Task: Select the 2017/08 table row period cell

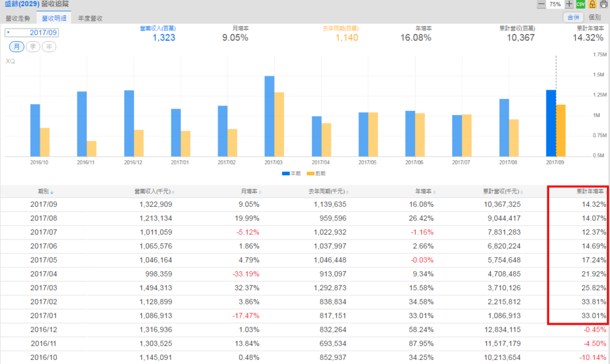Action: click(x=43, y=218)
